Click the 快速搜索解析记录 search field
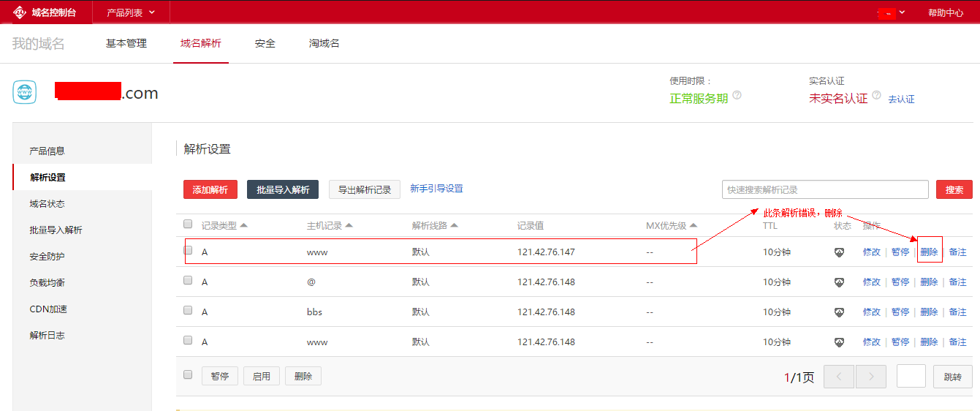Screen dimensions: 980x411 pos(824,189)
